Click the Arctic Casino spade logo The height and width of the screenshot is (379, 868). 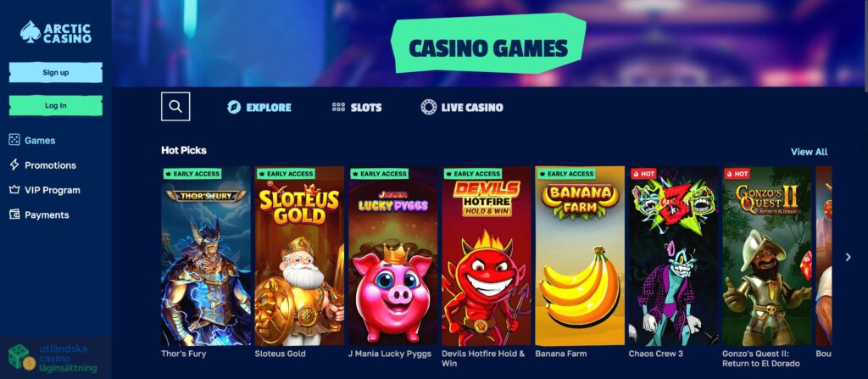(30, 32)
